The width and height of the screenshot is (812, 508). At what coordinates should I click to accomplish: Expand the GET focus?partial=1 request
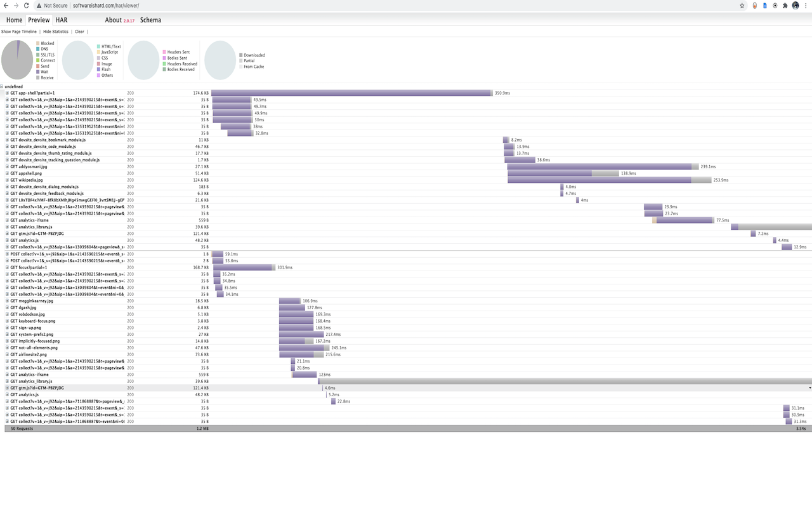point(8,267)
